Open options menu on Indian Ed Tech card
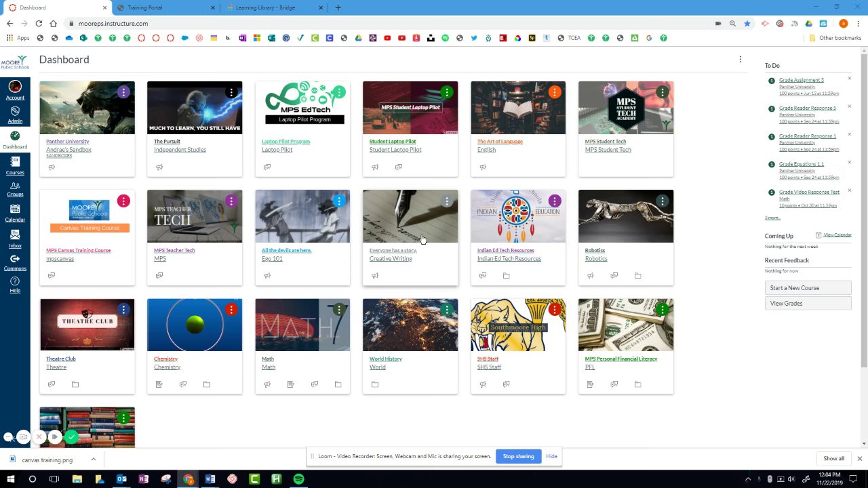868x488 pixels. [555, 201]
